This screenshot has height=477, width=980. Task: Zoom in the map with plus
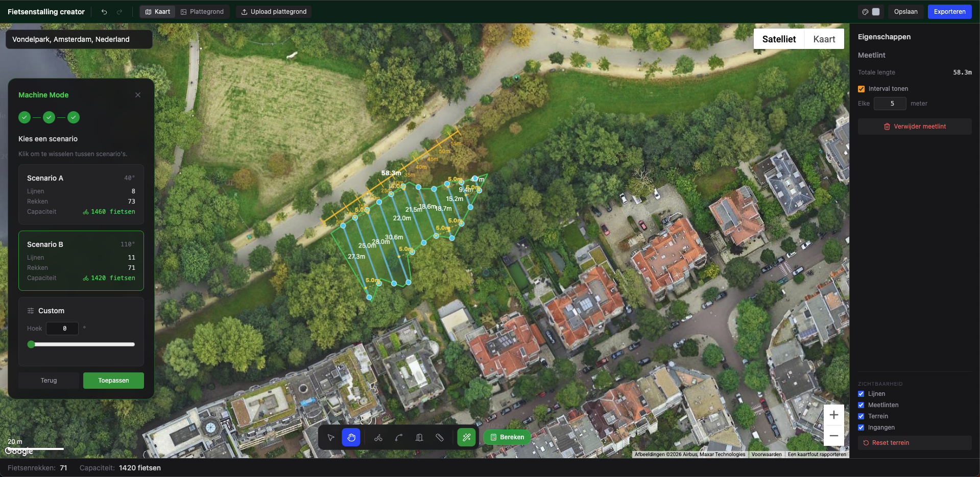833,415
